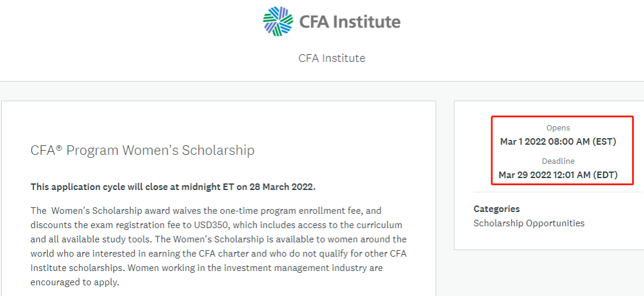Viewport: 644px width, 296px height.
Task: Click the bold application cycle closing notice
Action: (x=173, y=187)
